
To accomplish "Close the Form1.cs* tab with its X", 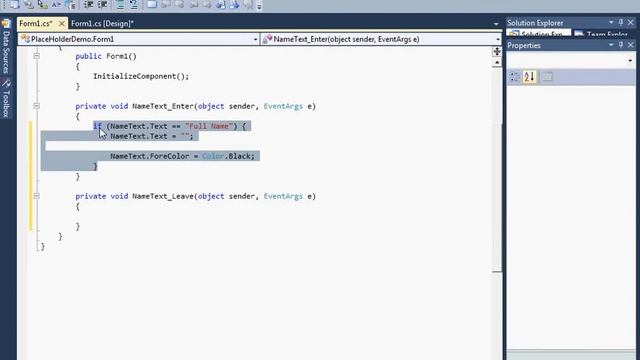I will click(x=62, y=24).
